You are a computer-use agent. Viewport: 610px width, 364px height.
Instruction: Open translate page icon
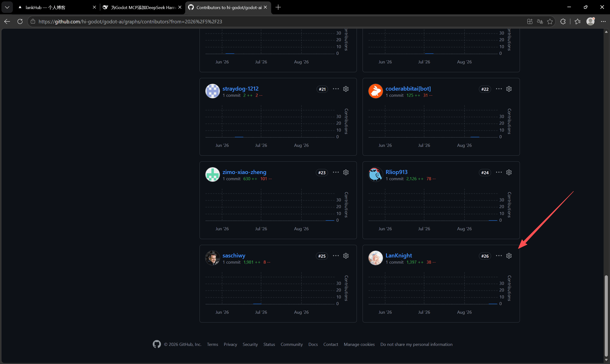pos(540,22)
